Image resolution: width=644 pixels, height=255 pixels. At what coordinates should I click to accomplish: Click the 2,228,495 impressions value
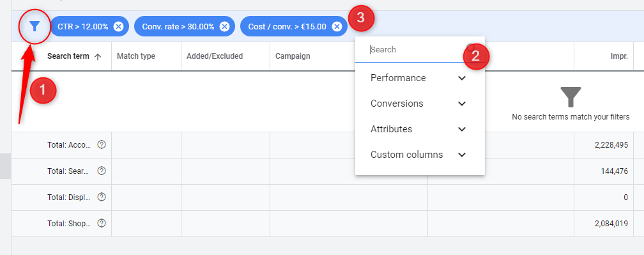[611, 145]
